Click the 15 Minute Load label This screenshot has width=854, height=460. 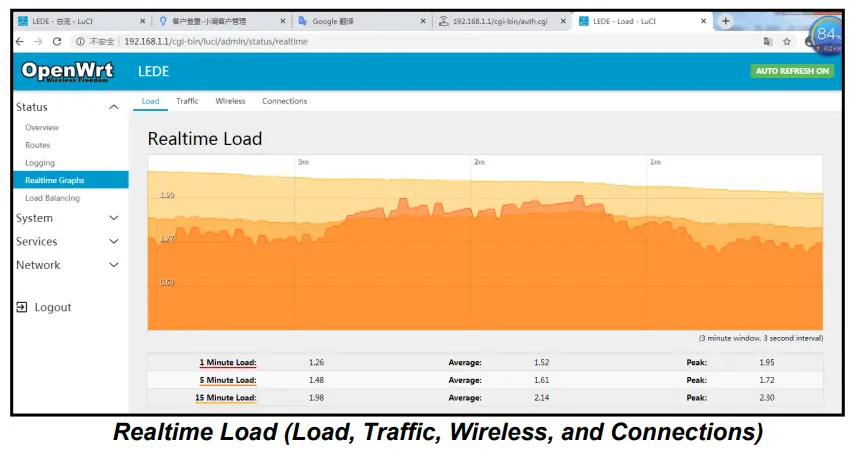pyautogui.click(x=225, y=398)
